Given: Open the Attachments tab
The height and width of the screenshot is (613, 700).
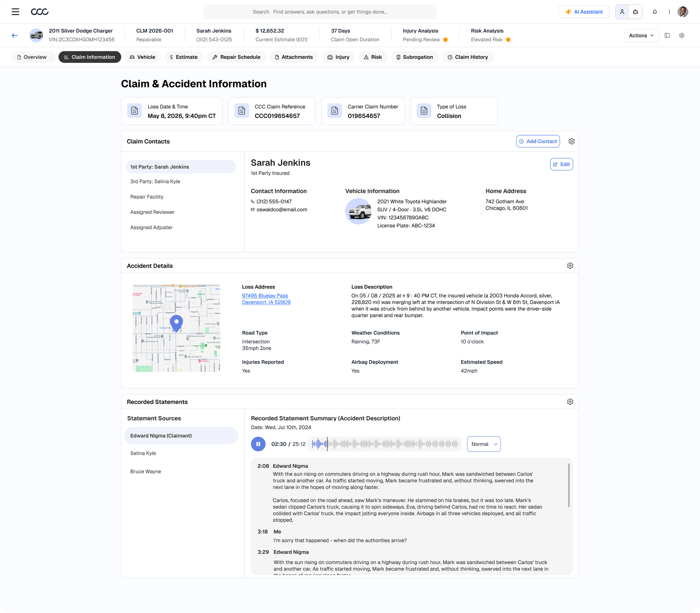Looking at the screenshot, I should tap(294, 57).
